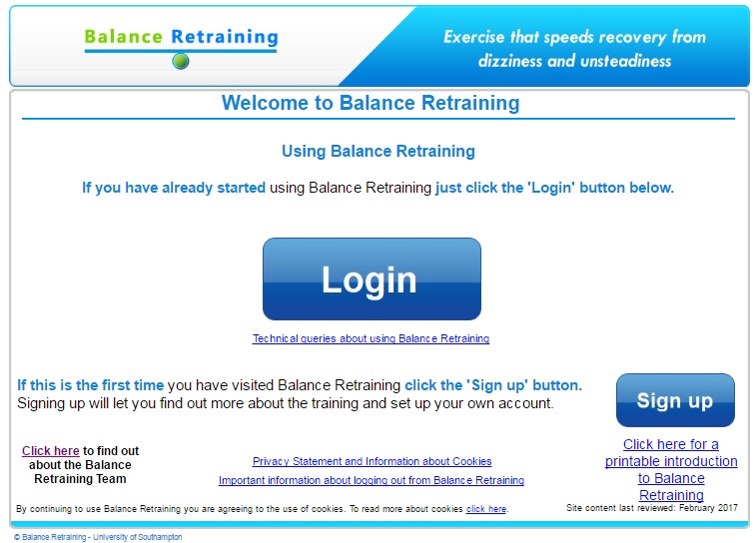Click the 'By continuing to use' cookie notice
Viewport: 756px width, 543px height.
click(x=240, y=509)
